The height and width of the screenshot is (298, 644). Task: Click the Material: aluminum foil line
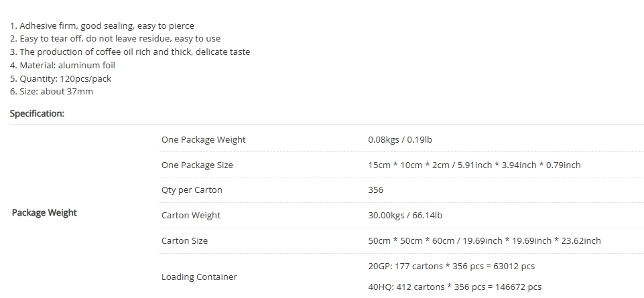click(62, 65)
